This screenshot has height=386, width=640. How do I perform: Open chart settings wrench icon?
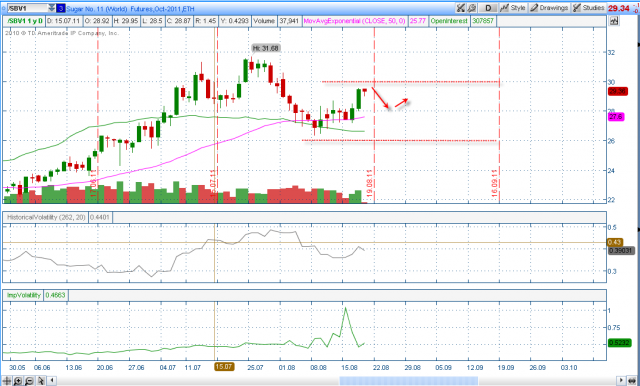click(472, 8)
